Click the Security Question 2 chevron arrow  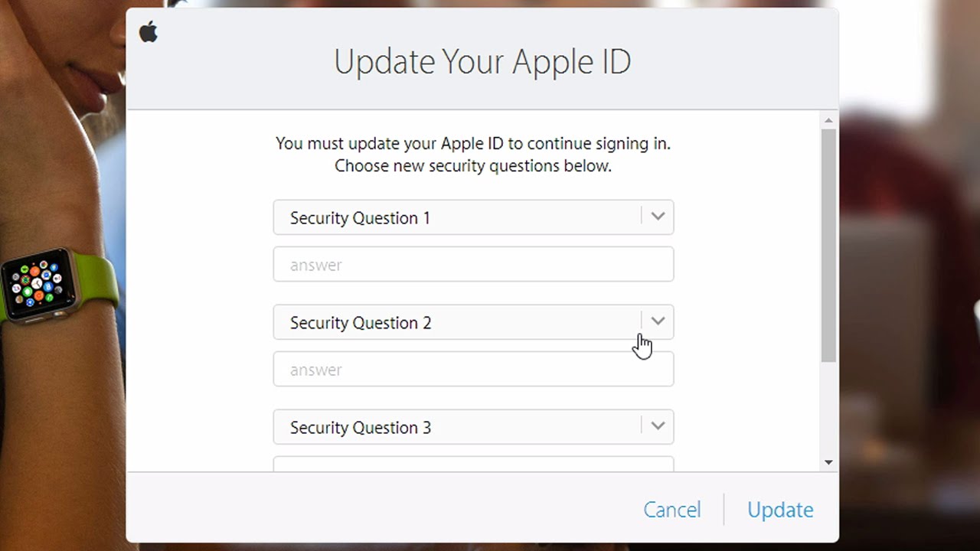658,321
